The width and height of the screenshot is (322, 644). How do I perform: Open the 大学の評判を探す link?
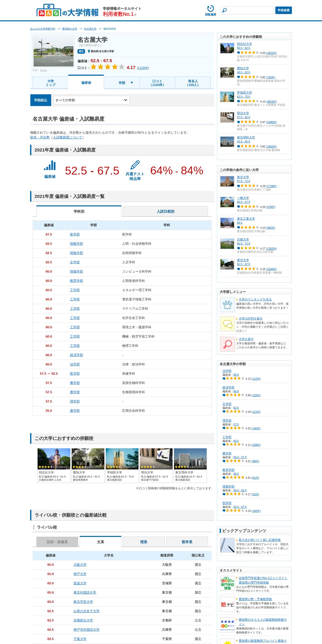point(251,318)
